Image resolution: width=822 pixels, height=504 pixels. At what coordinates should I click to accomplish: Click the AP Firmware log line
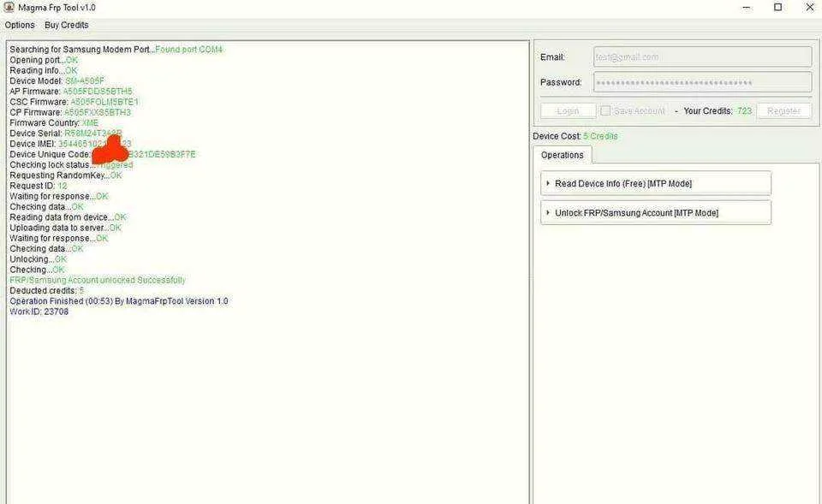[x=71, y=92]
